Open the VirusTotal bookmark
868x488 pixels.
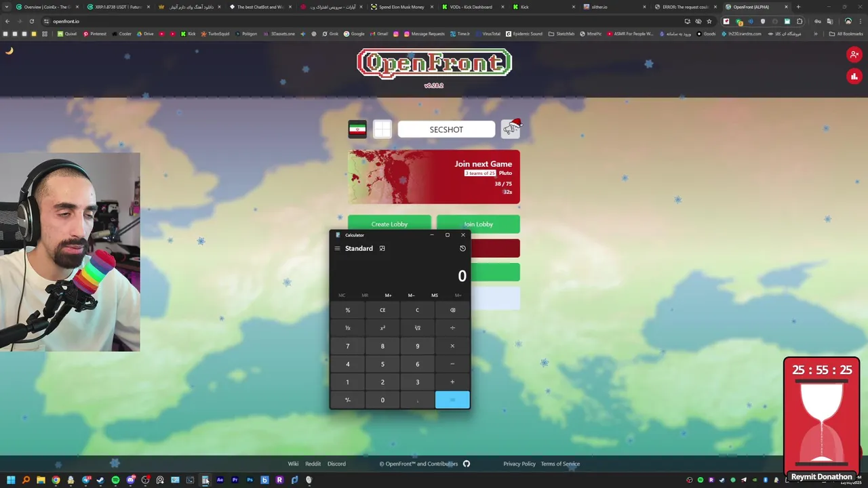490,34
